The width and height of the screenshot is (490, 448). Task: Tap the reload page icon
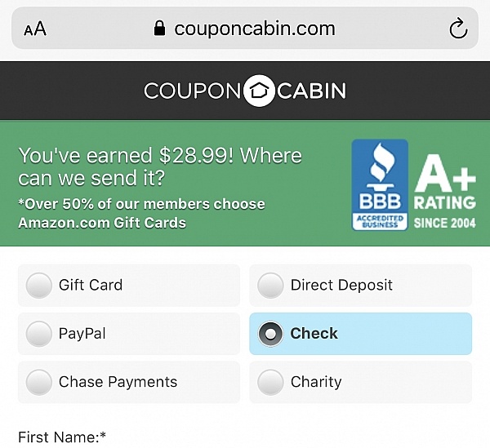tap(458, 29)
